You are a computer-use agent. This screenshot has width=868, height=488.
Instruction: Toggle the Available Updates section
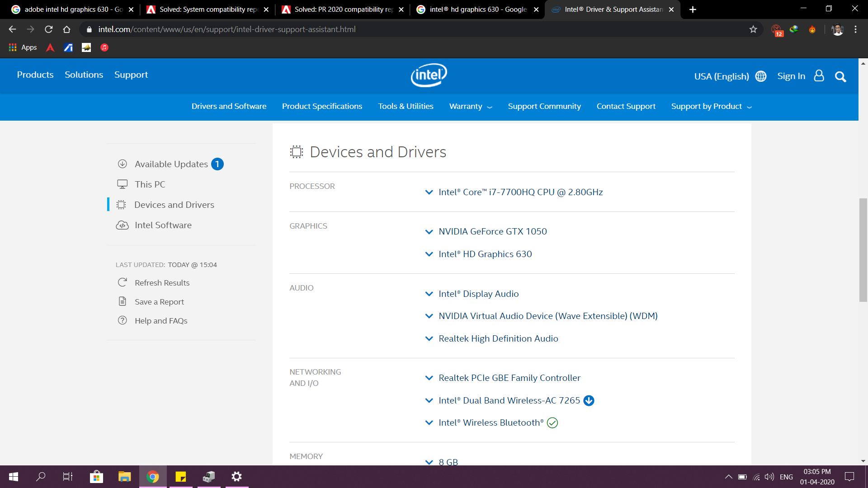(x=171, y=164)
